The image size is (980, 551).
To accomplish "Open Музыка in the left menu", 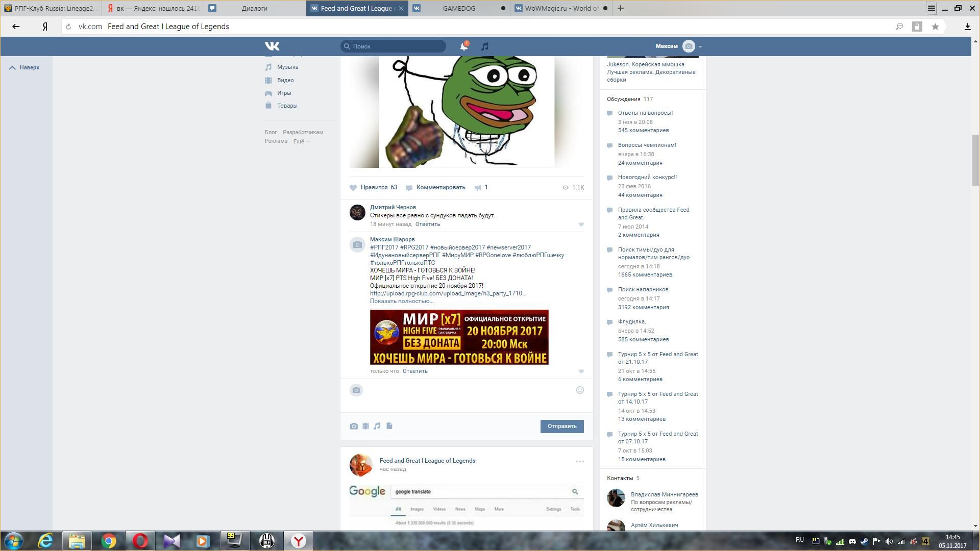I will point(287,67).
